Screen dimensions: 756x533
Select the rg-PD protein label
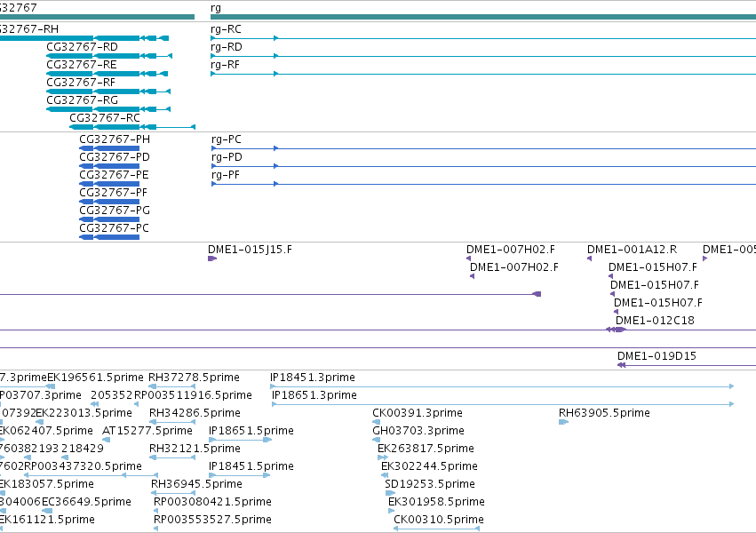click(227, 157)
